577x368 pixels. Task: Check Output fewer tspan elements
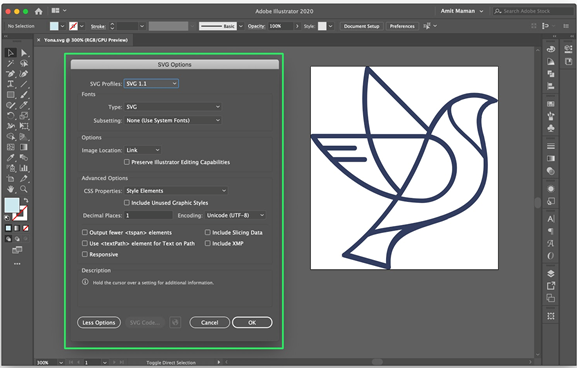[x=85, y=232]
